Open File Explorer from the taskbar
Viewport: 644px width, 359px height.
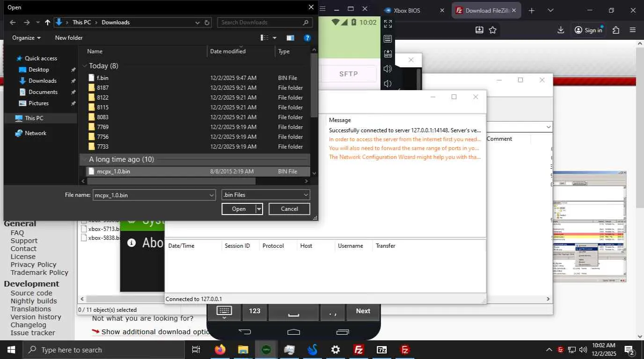243,350
